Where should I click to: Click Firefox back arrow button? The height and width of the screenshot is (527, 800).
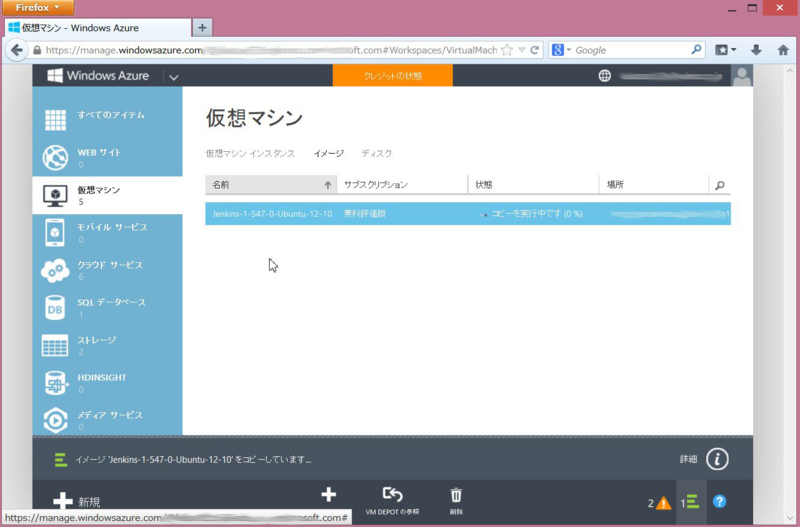(17, 50)
